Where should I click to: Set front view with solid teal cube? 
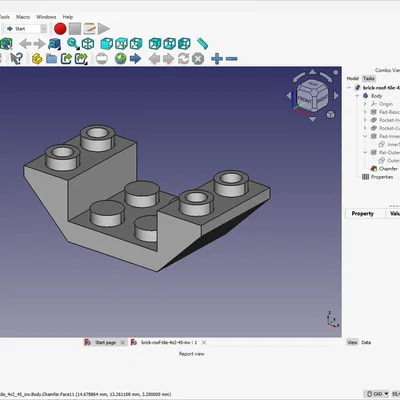[x=107, y=44]
